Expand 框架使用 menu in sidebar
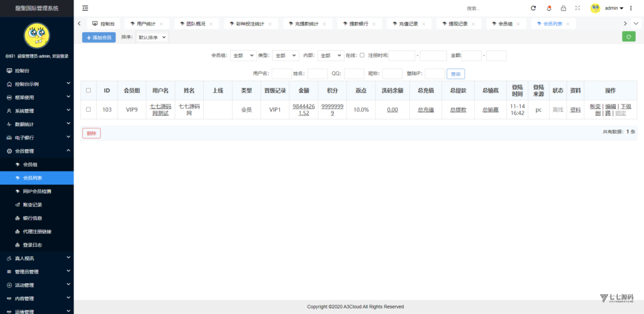Image resolution: width=644 pixels, height=314 pixels. (37, 97)
